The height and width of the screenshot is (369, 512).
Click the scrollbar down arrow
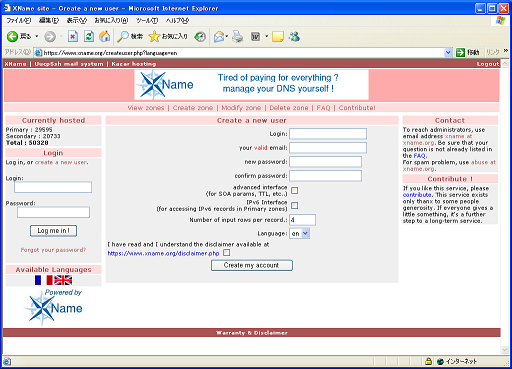tap(505, 350)
